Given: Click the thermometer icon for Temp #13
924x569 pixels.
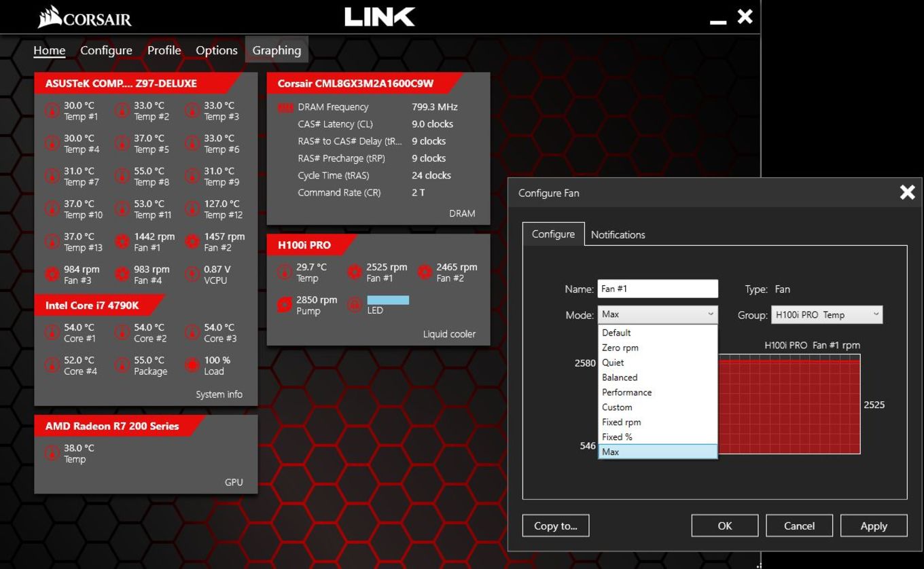Looking at the screenshot, I should pos(52,242).
